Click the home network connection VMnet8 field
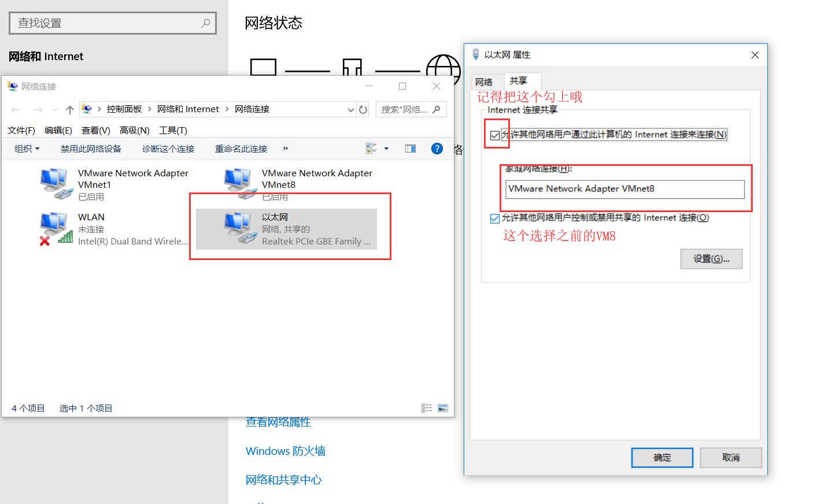This screenshot has width=832, height=504. [x=625, y=189]
